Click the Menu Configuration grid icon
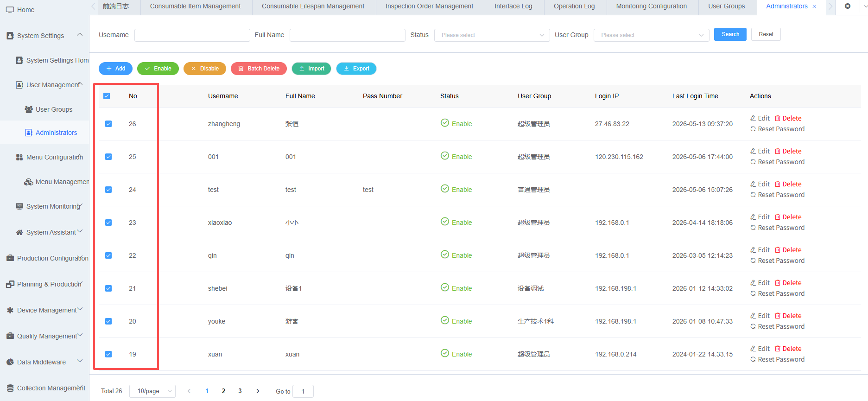The image size is (868, 401). pyautogui.click(x=19, y=157)
